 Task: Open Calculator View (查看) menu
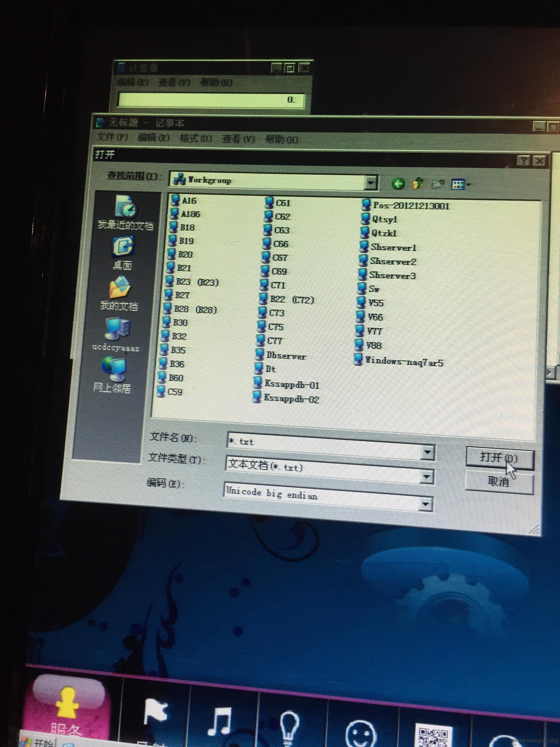[x=174, y=82]
